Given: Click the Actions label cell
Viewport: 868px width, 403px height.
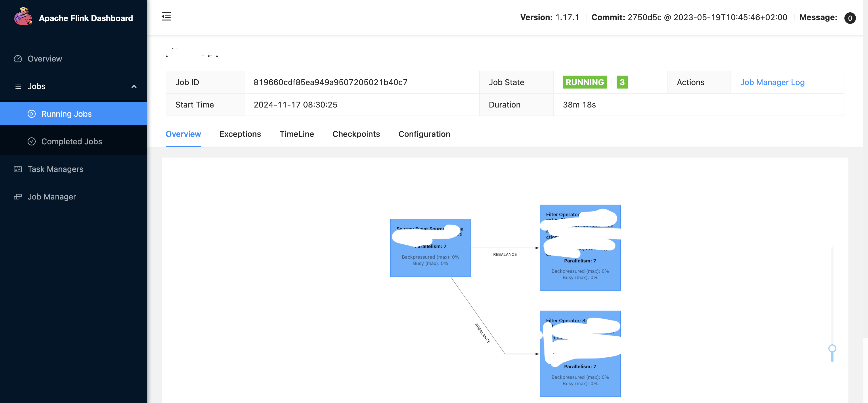Looking at the screenshot, I should [699, 82].
